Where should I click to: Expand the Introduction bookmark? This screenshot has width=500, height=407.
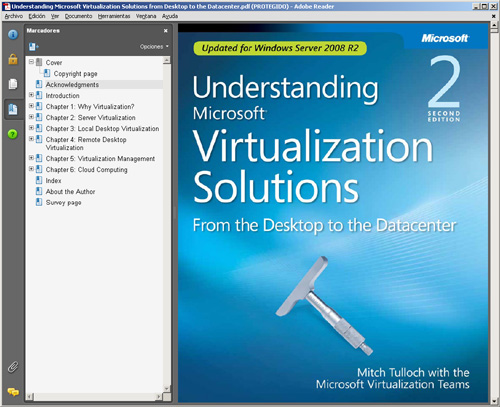pyautogui.click(x=31, y=95)
